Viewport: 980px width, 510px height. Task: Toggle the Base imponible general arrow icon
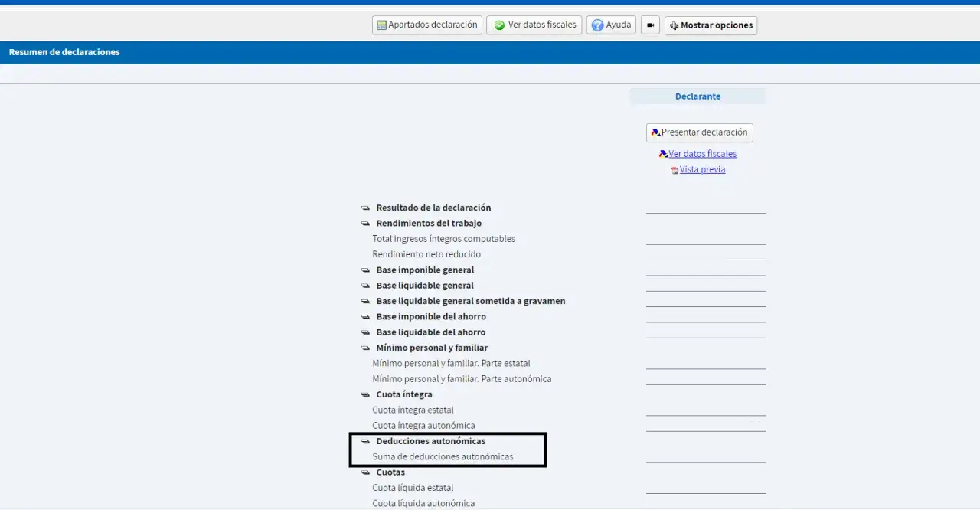click(x=365, y=270)
